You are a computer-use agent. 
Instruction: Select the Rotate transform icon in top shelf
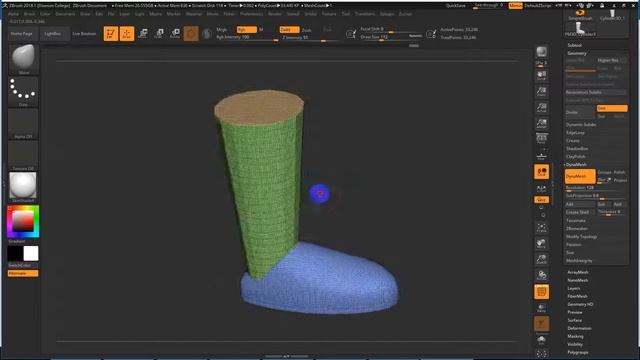pos(175,33)
